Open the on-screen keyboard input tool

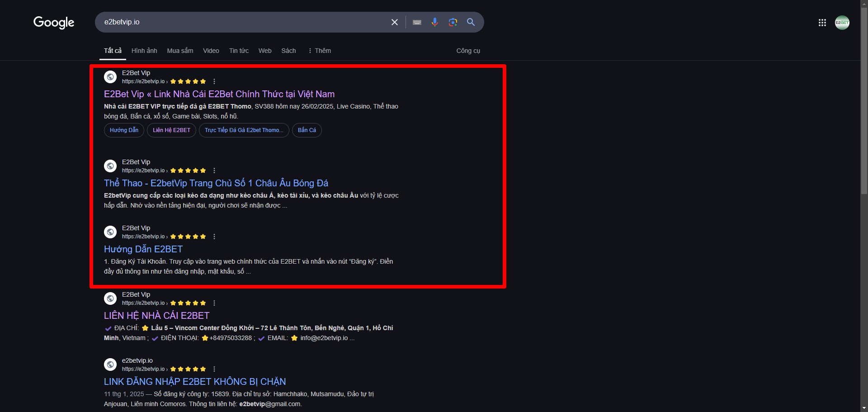point(417,22)
